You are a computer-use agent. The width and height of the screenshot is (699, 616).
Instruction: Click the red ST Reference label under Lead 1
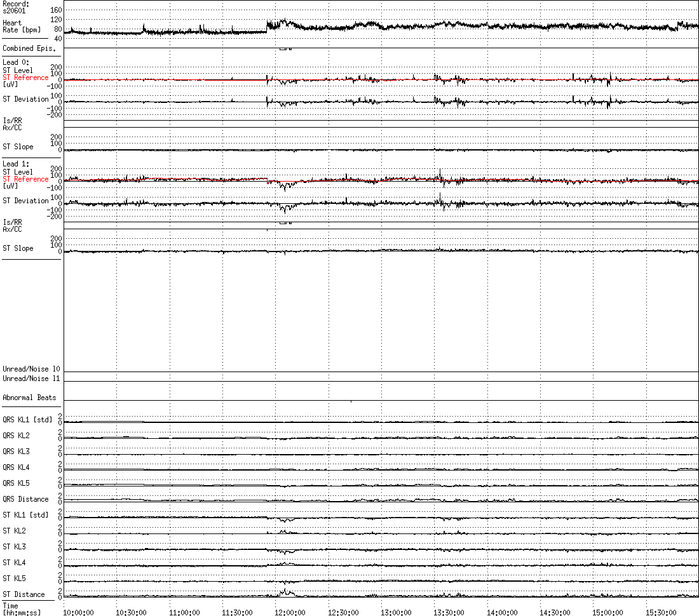coord(25,179)
